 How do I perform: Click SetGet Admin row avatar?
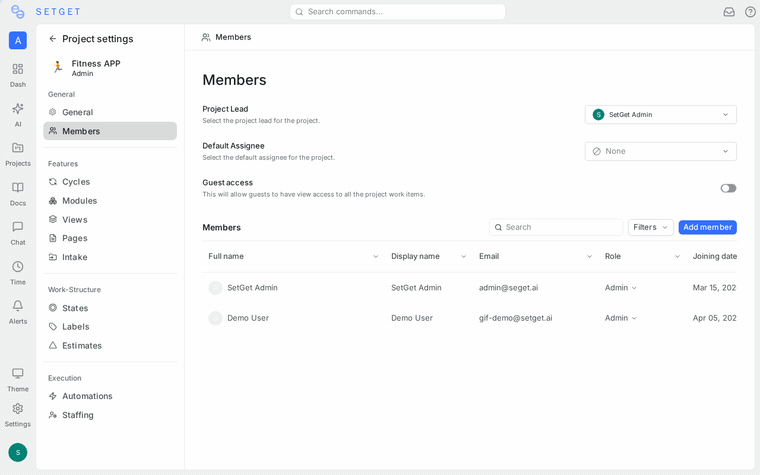pyautogui.click(x=215, y=288)
